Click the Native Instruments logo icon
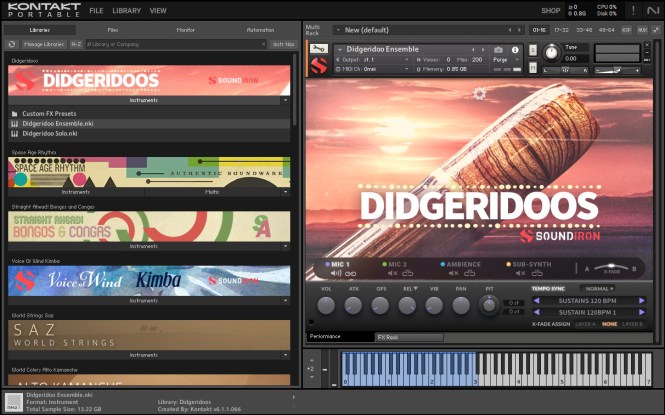The image size is (665, 415). (x=652, y=10)
